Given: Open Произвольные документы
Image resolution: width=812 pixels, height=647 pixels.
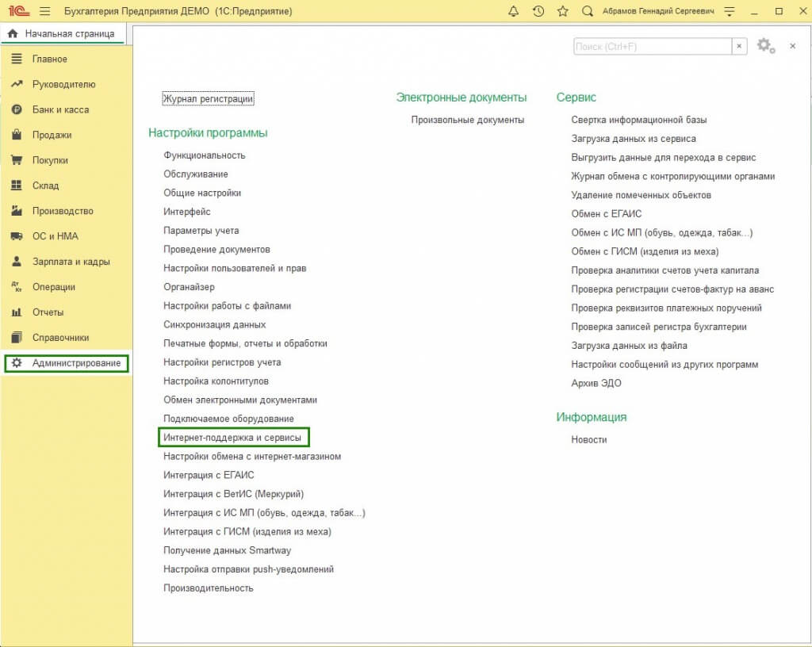Looking at the screenshot, I should point(467,120).
